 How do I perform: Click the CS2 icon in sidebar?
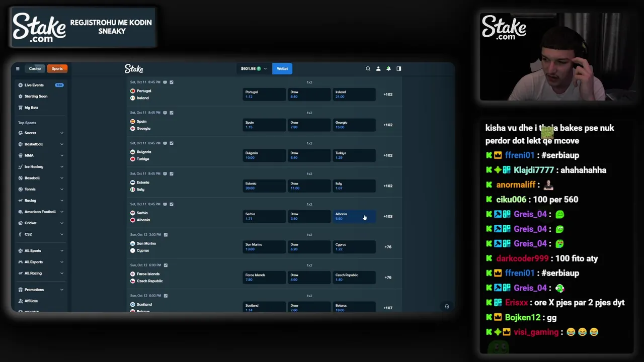pos(21,234)
